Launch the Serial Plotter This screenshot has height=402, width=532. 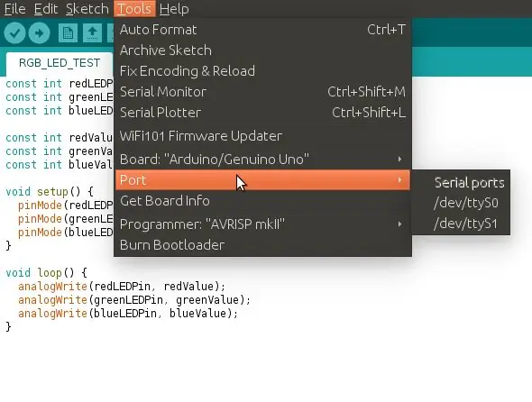pos(262,113)
